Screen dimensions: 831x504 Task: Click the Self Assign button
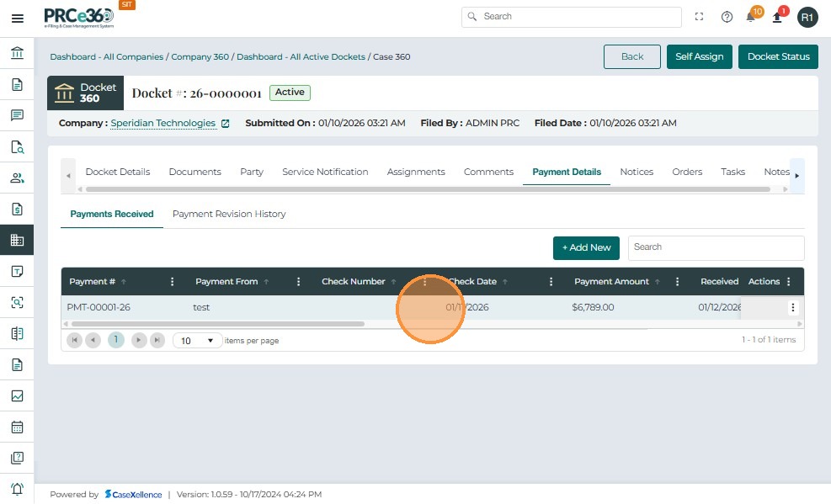[699, 56]
